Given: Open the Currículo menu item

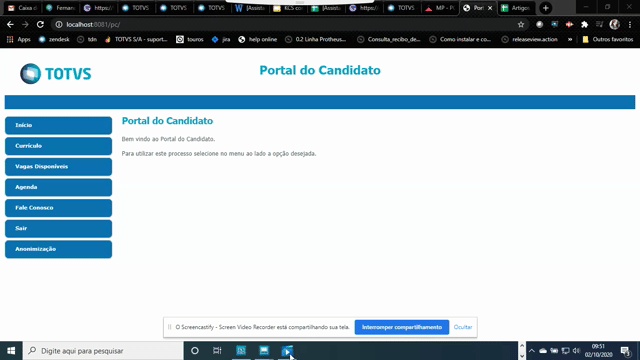Looking at the screenshot, I should (x=58, y=146).
